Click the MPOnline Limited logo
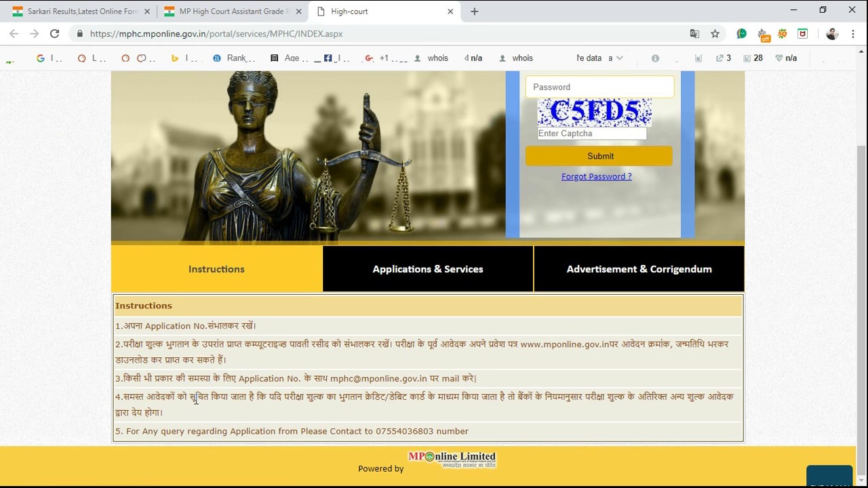The height and width of the screenshot is (488, 868). 452,459
